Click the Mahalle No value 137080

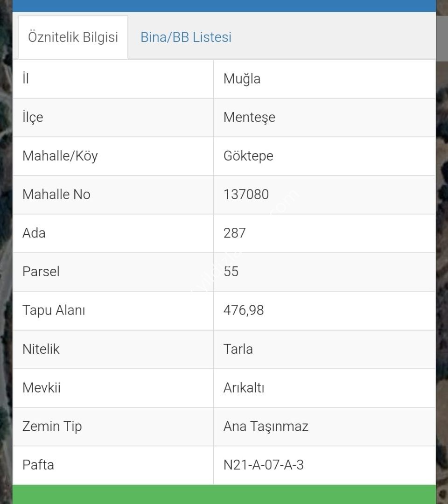[246, 195]
